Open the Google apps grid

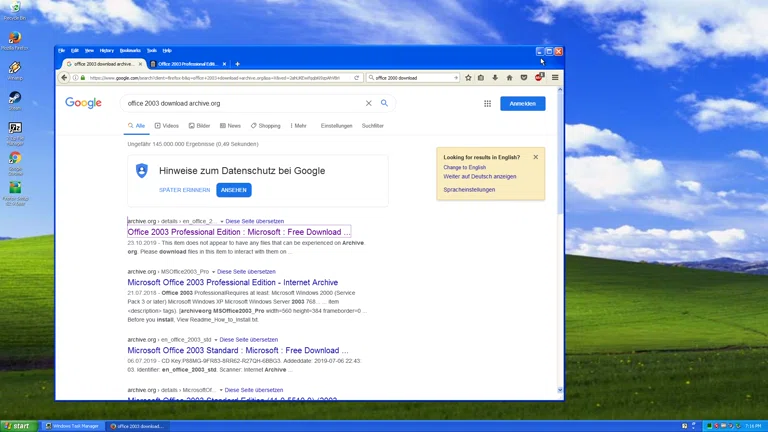487,103
